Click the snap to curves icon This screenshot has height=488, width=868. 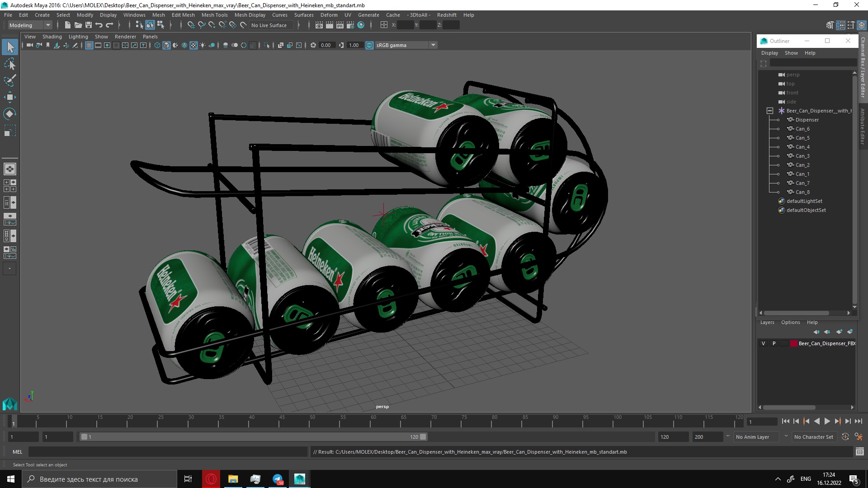[202, 25]
